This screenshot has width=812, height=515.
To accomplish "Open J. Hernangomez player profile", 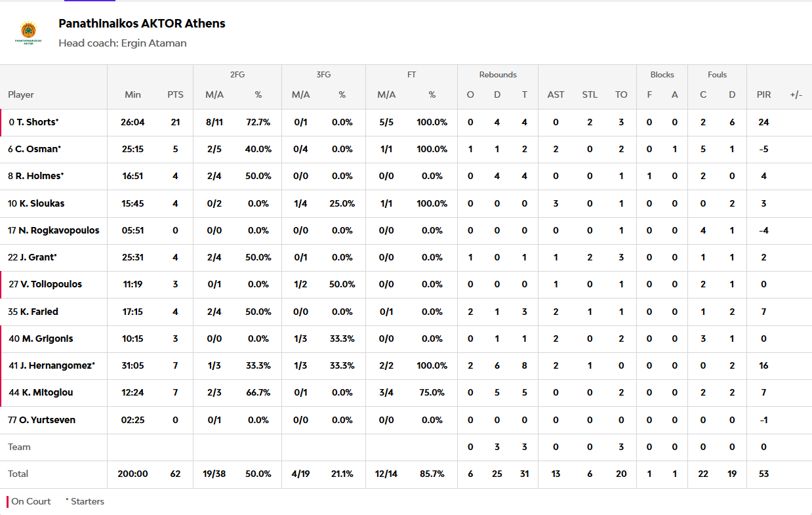I will click(x=58, y=365).
